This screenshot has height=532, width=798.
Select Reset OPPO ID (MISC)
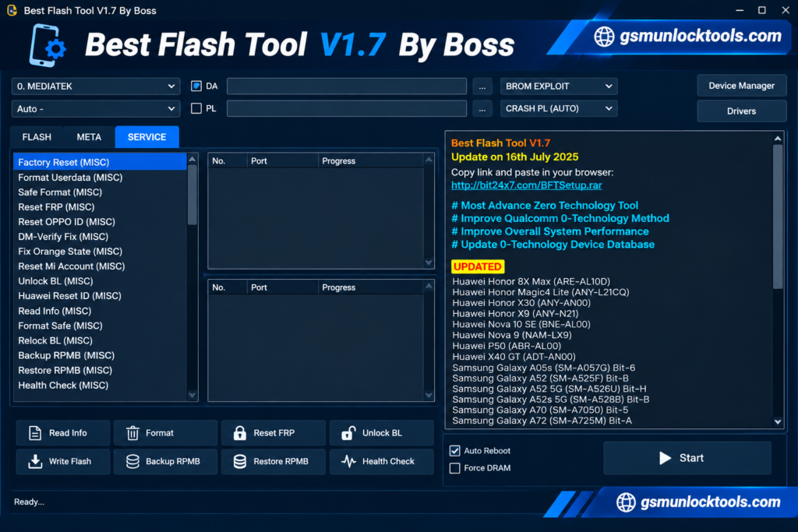[100, 222]
